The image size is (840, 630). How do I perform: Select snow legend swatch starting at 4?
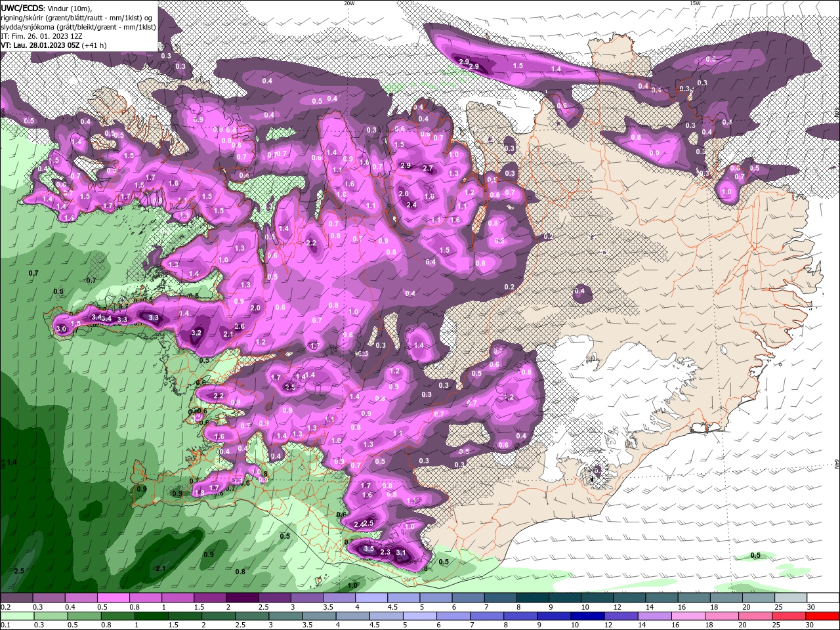click(x=371, y=598)
